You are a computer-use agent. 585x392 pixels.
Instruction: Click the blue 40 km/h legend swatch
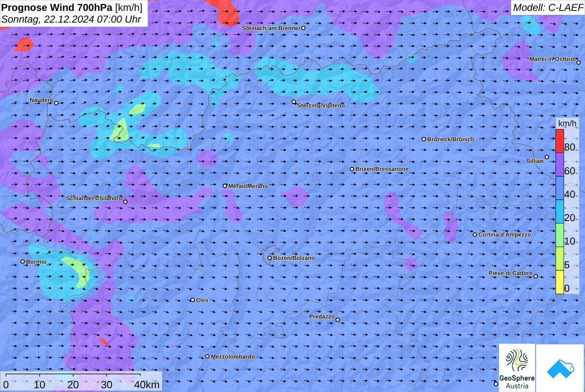560,188
